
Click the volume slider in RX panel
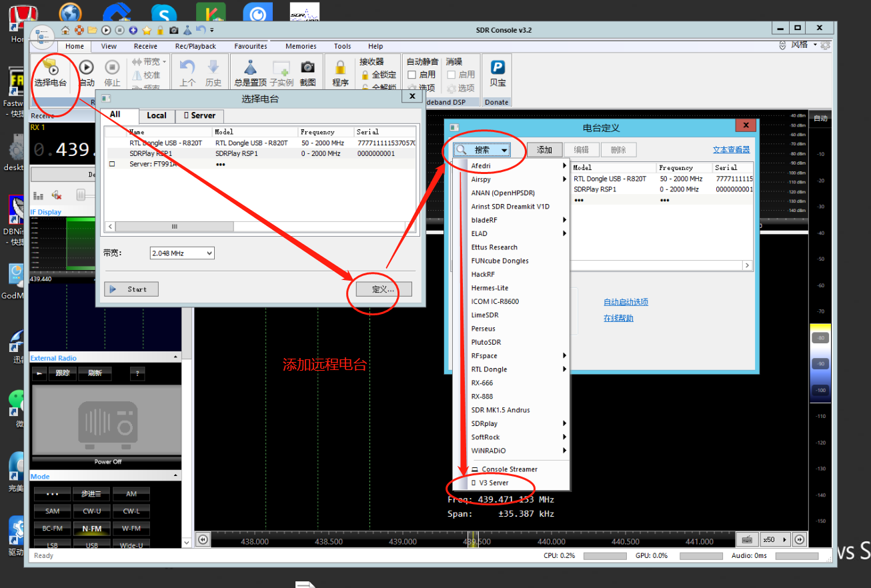pos(82,195)
